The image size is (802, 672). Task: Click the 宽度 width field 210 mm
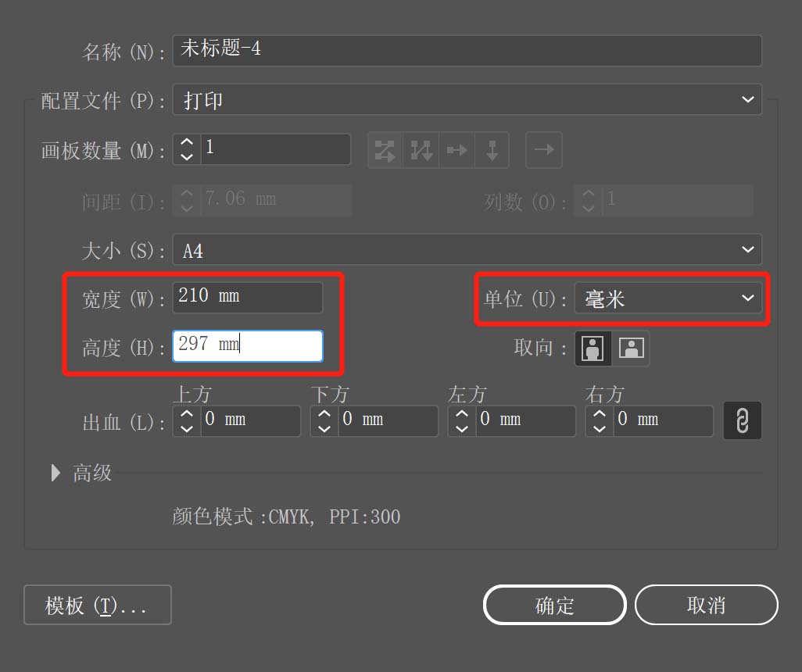point(248,298)
